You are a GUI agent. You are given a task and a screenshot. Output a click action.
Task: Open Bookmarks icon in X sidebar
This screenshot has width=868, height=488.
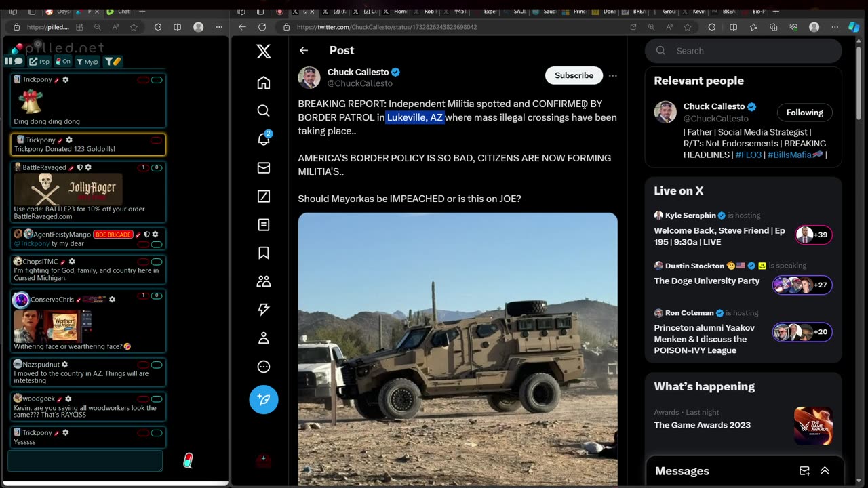[x=264, y=253]
